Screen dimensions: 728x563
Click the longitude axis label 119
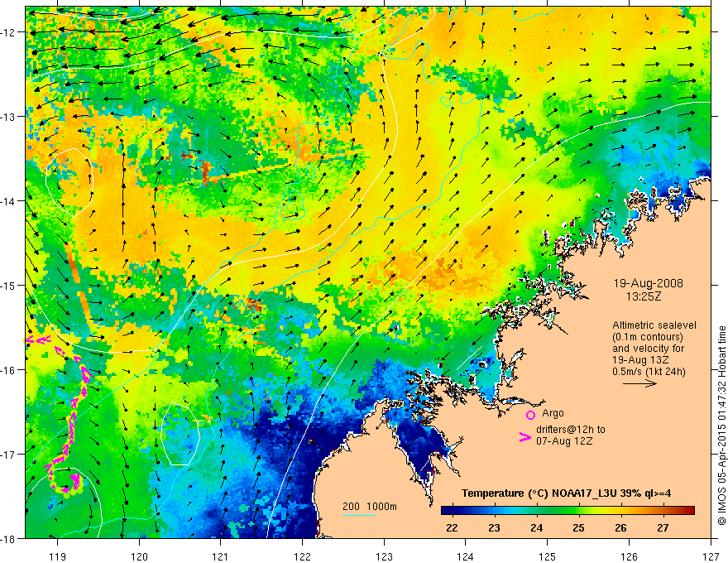point(58,556)
